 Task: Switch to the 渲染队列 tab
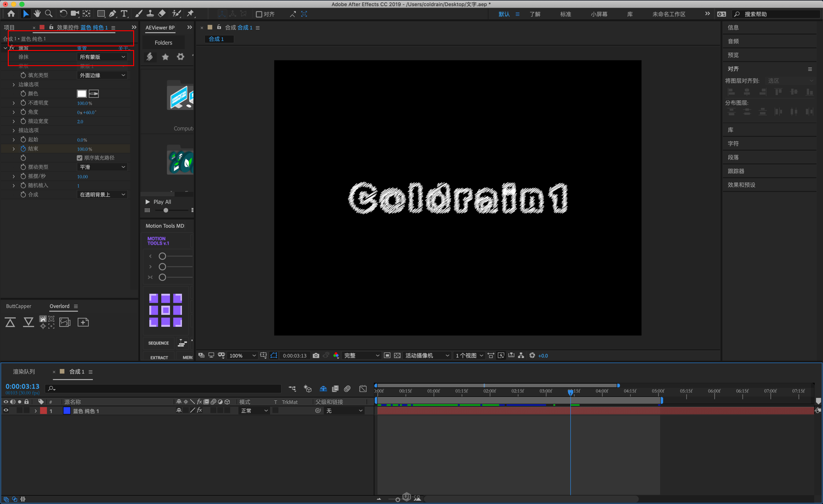coord(24,371)
